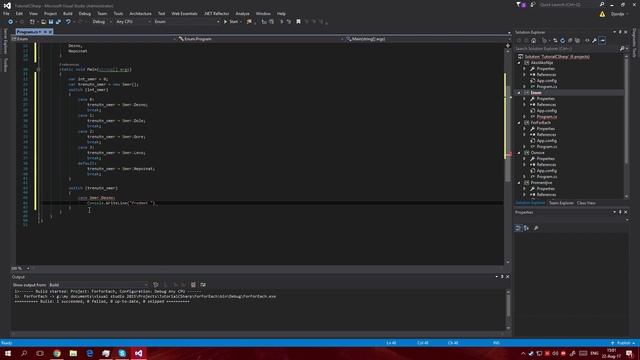Click the Navigate Backward toolbar icon
The width and height of the screenshot is (640, 360).
11,22
